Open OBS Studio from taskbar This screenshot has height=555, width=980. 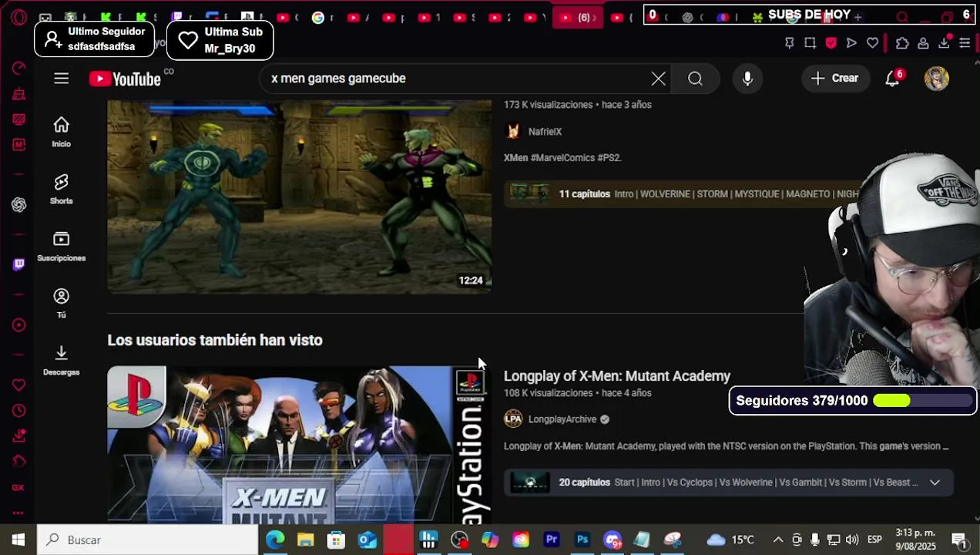point(459,540)
